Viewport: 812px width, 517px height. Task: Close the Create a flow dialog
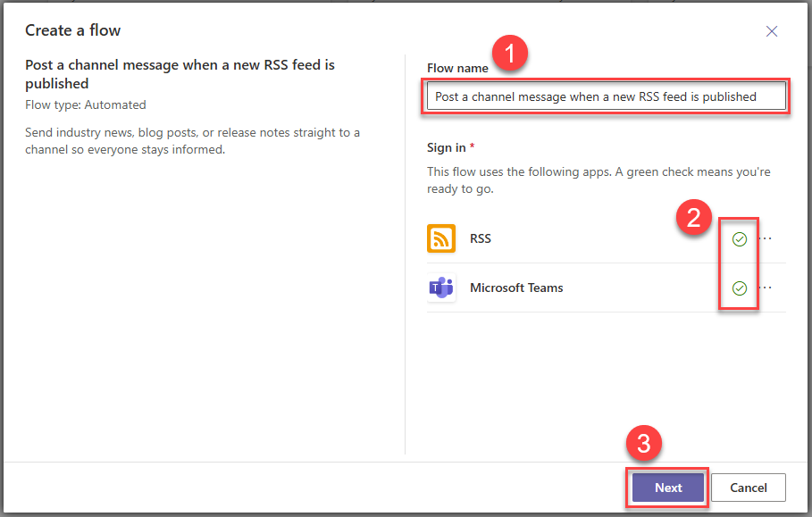[772, 31]
